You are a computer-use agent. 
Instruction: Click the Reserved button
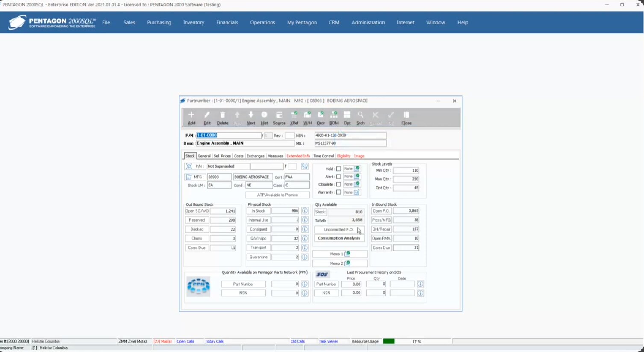(197, 220)
